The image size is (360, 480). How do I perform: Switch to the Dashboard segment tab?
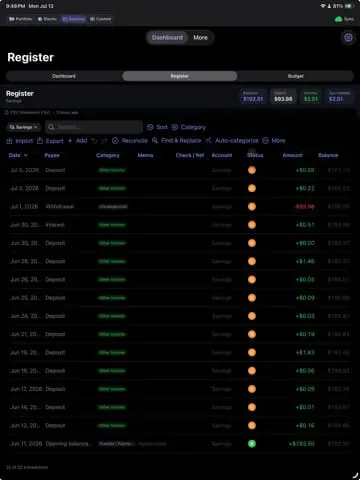point(64,76)
